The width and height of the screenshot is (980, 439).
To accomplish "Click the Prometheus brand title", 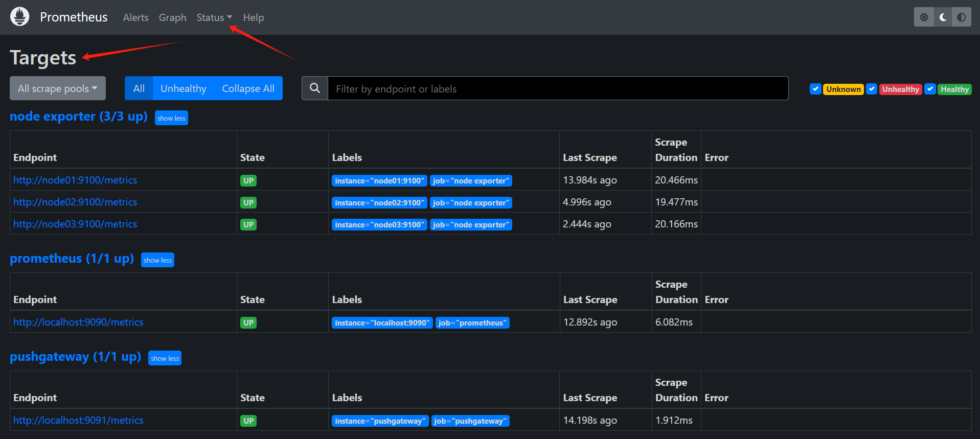I will (x=74, y=17).
